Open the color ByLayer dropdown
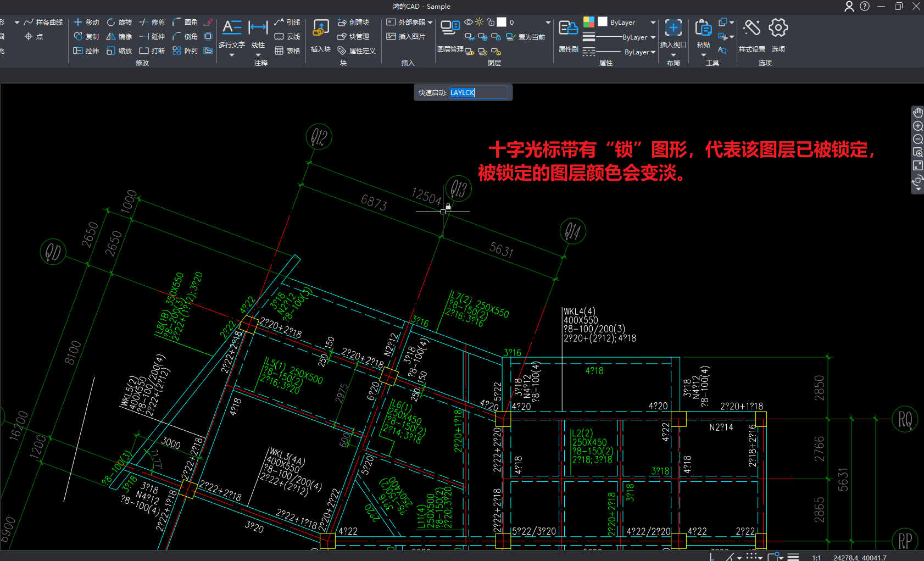The image size is (924, 561). pyautogui.click(x=653, y=23)
